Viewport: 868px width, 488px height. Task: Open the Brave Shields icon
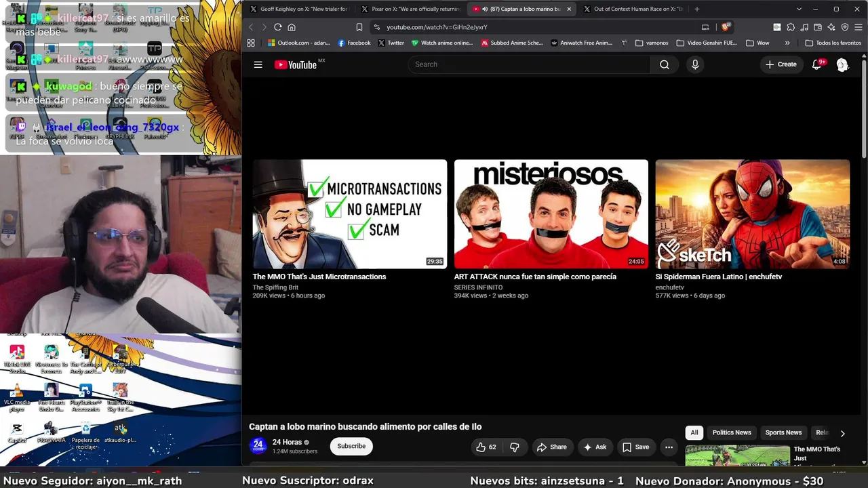pos(726,27)
